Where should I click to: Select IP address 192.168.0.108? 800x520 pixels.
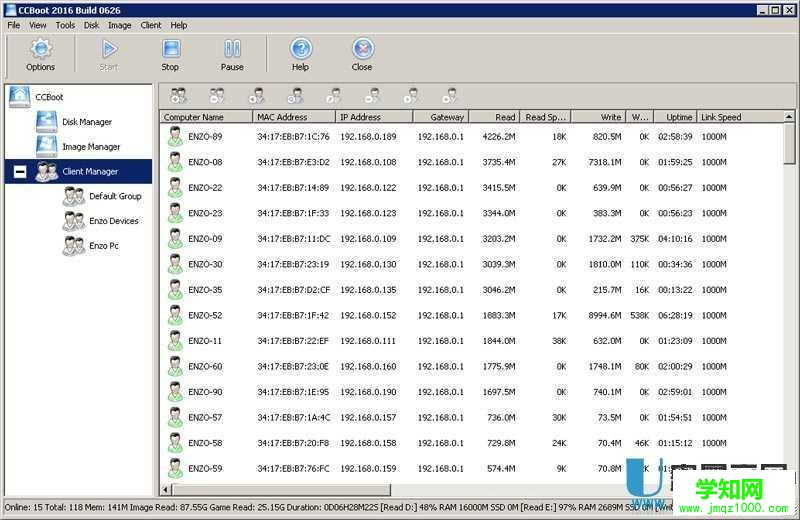[368, 162]
